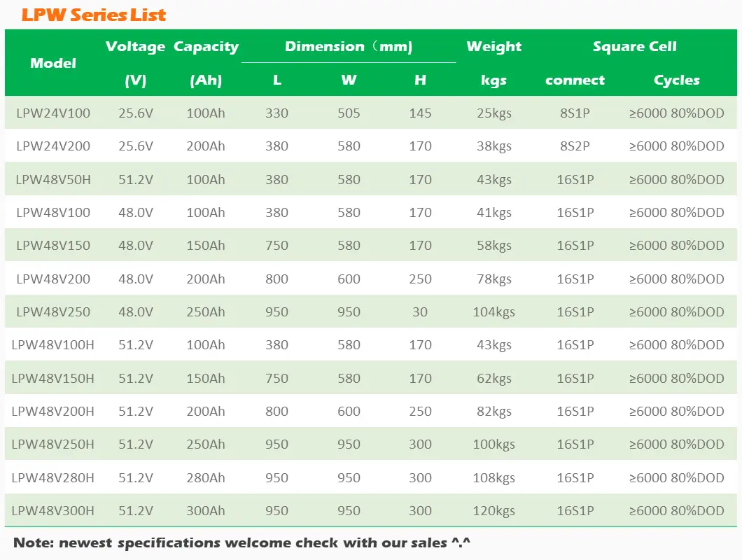Select model cell 'LPW48V100H'
This screenshot has width=742, height=560.
53,344
